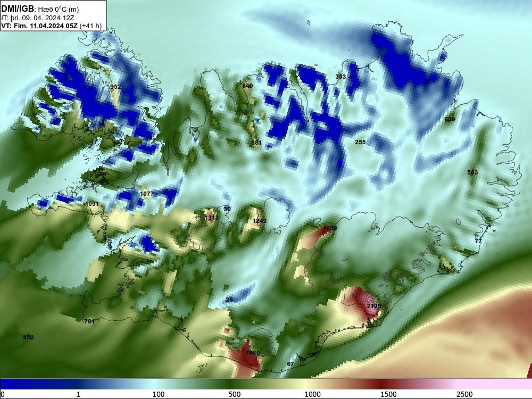Click the 1659 height label on the map
This screenshot has height=399, width=532.
coord(330,228)
